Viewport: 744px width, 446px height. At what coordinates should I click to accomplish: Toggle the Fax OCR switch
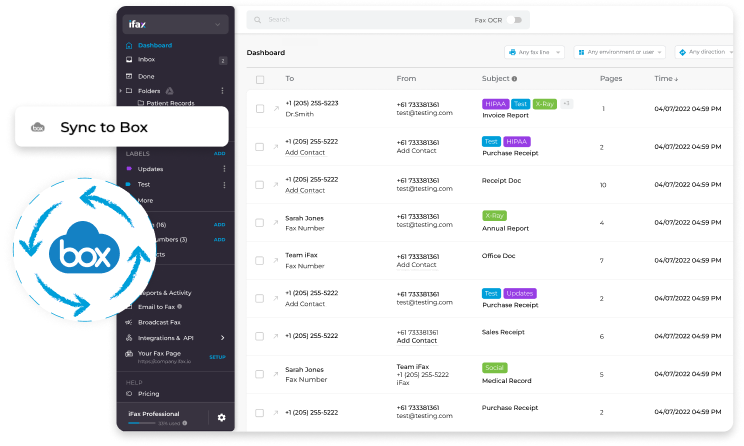515,20
